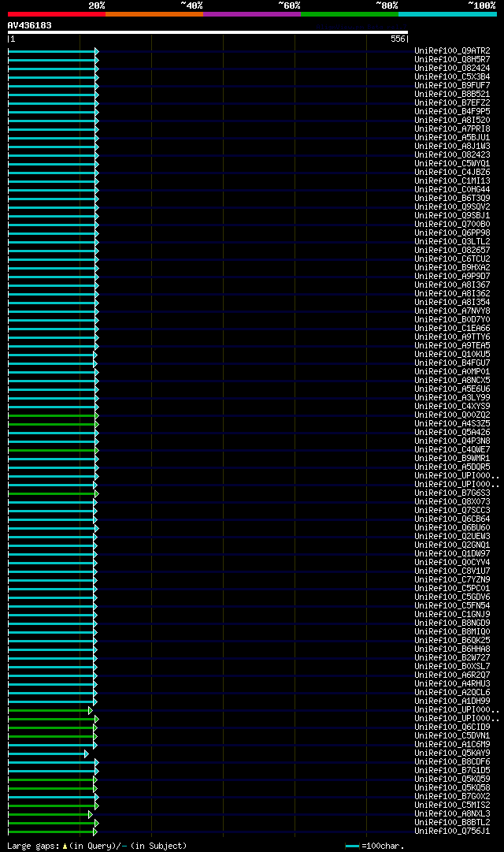Click green alignment bar of UniRef100_B7G6S3
This screenshot has height=852, width=504.
pos(53,494)
